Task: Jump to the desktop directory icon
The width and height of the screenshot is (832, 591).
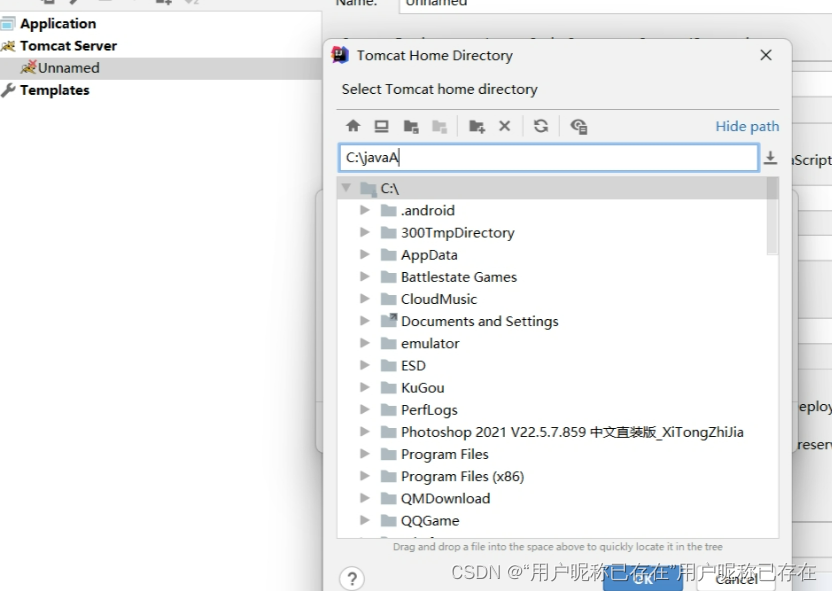Action: pos(381,126)
